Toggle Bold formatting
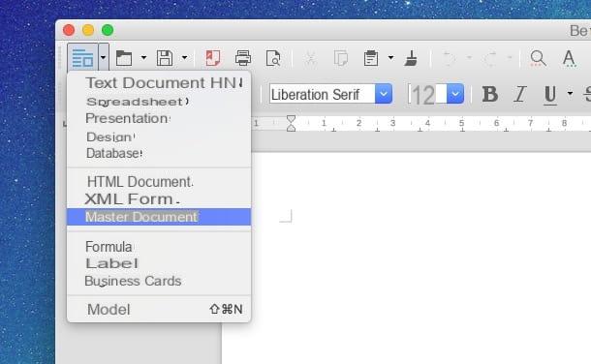The width and height of the screenshot is (591, 364). 490,94
